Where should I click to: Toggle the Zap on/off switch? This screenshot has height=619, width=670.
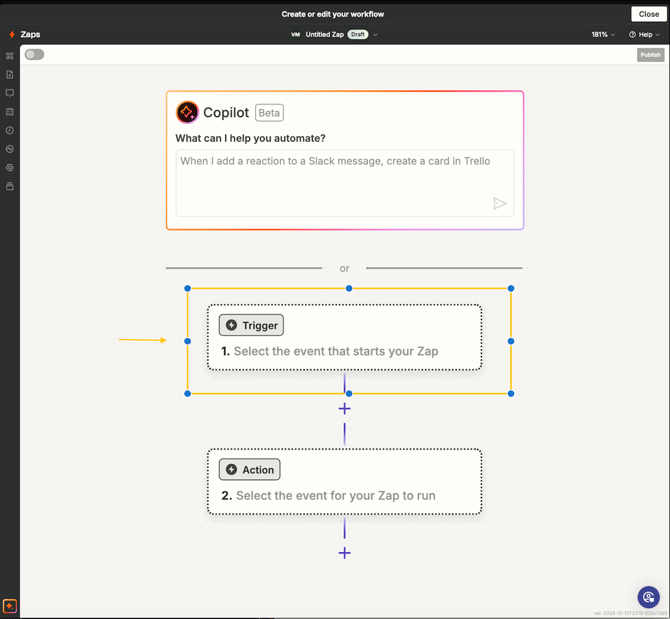34,54
